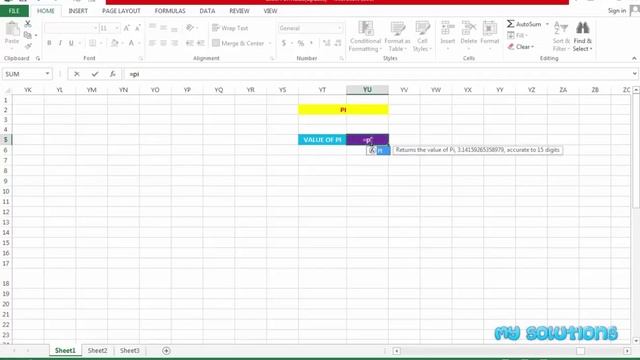Switch to Sheet2 tab
Viewport: 640px width, 360px height.
pos(97,351)
